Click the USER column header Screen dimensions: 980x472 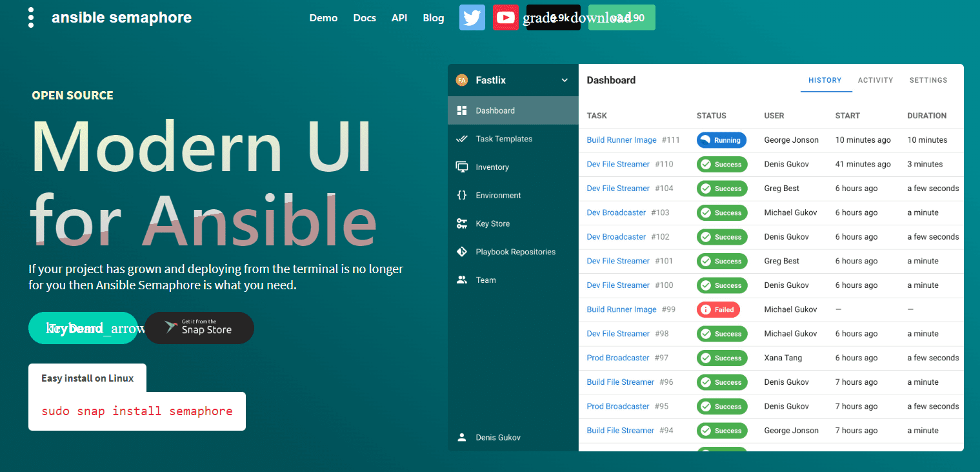pos(774,116)
